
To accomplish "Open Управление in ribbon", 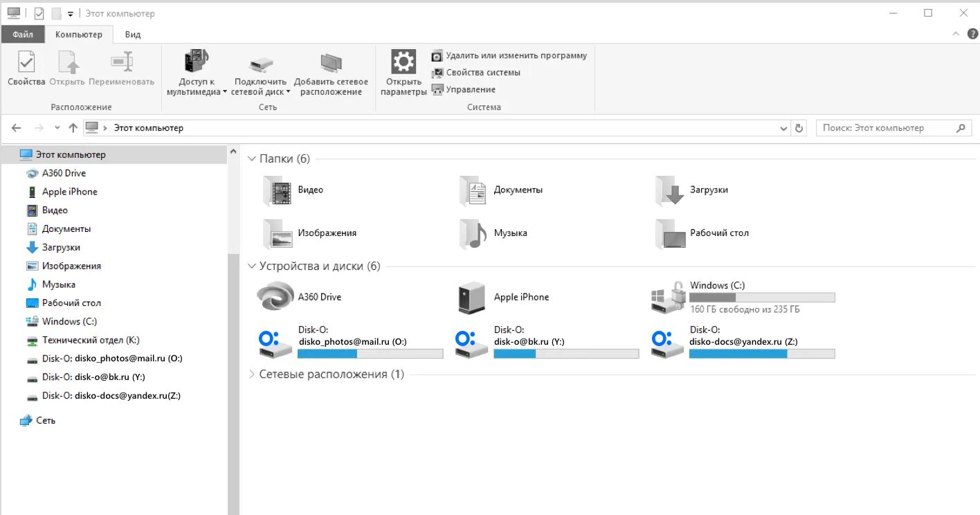I will coord(463,89).
